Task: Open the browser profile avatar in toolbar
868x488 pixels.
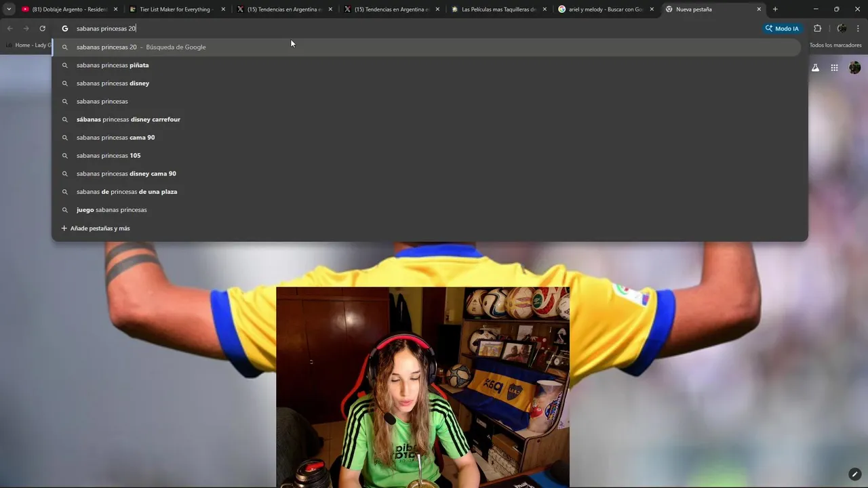Action: pyautogui.click(x=842, y=28)
